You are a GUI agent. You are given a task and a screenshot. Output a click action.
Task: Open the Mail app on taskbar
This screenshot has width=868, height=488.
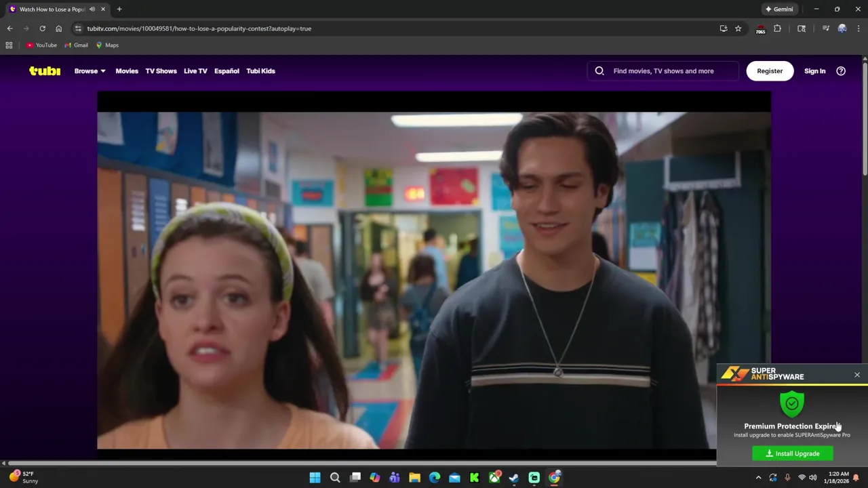(454, 478)
